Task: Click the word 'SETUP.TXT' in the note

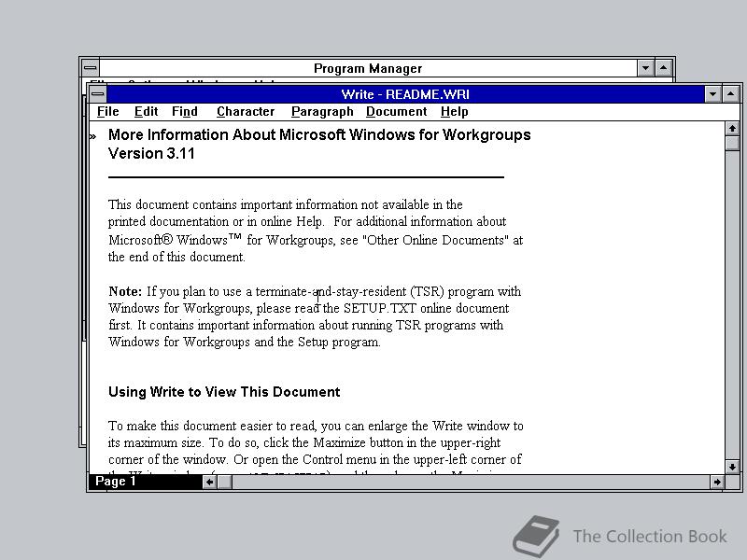Action: point(380,309)
